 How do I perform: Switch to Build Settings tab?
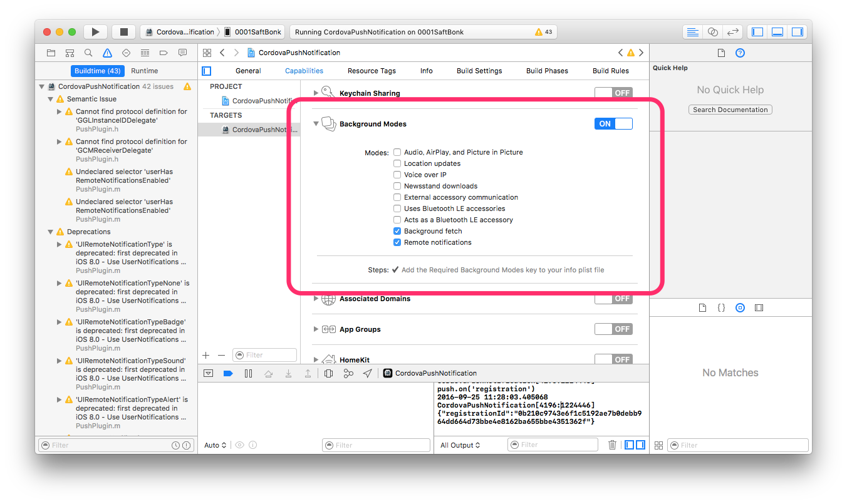point(479,71)
